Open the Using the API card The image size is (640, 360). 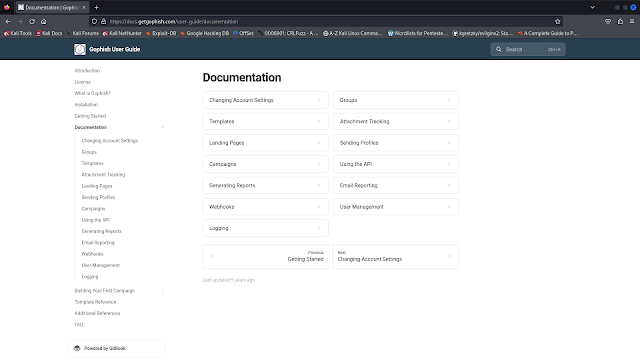tap(396, 164)
